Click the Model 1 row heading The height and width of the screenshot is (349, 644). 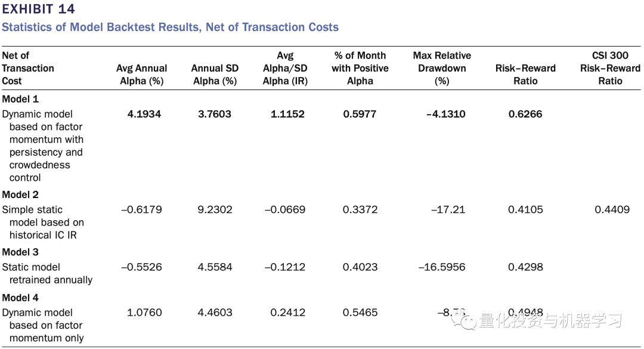pyautogui.click(x=20, y=99)
